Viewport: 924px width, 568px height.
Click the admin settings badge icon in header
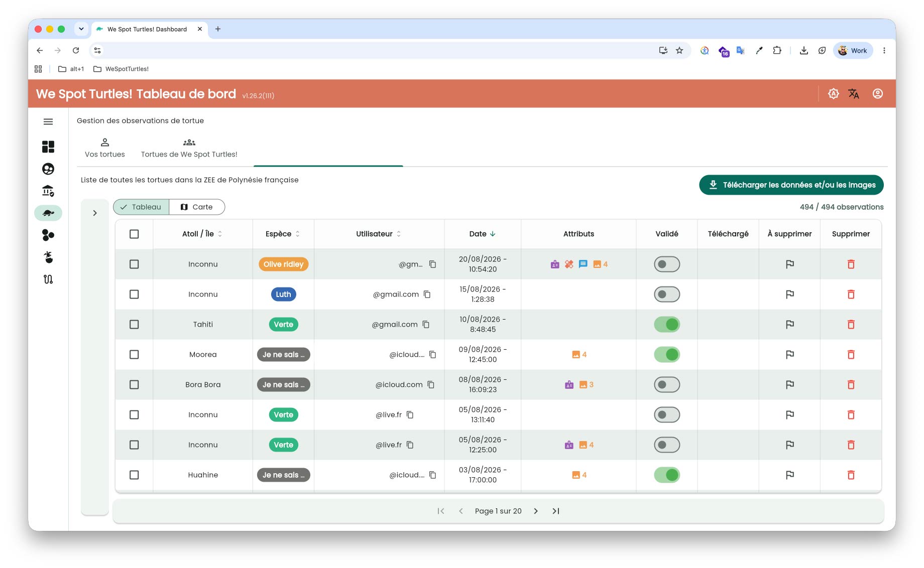[834, 94]
